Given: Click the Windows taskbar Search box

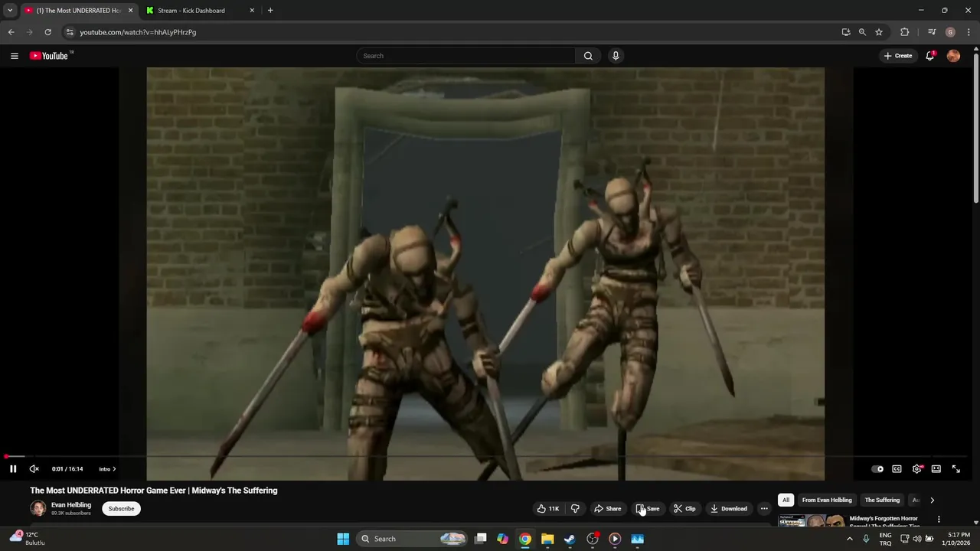Looking at the screenshot, I should pyautogui.click(x=413, y=539).
